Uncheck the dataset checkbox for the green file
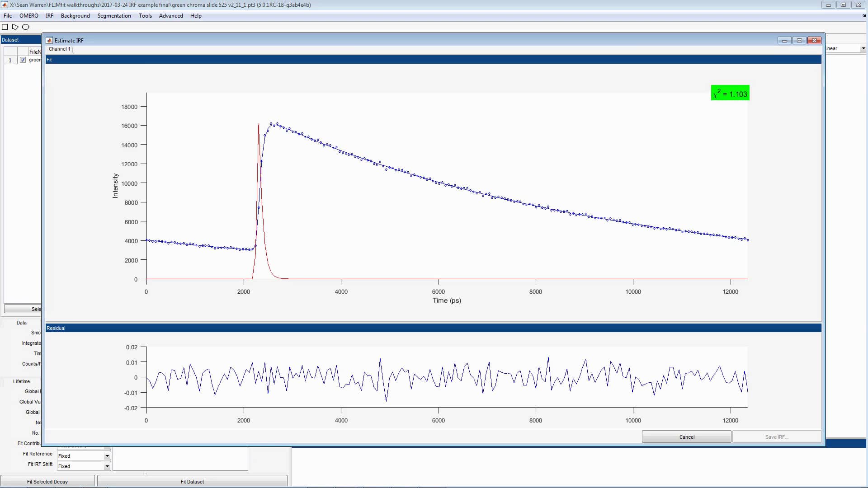The height and width of the screenshot is (488, 868). coord(23,60)
